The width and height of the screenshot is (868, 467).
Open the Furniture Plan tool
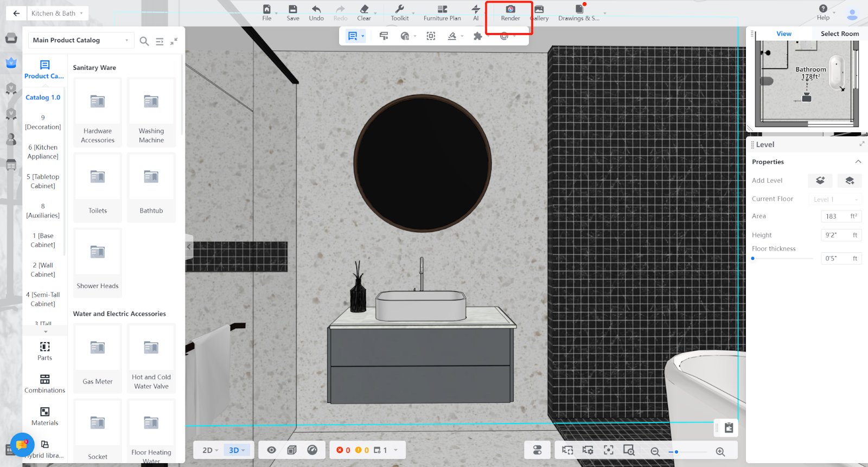(x=442, y=10)
